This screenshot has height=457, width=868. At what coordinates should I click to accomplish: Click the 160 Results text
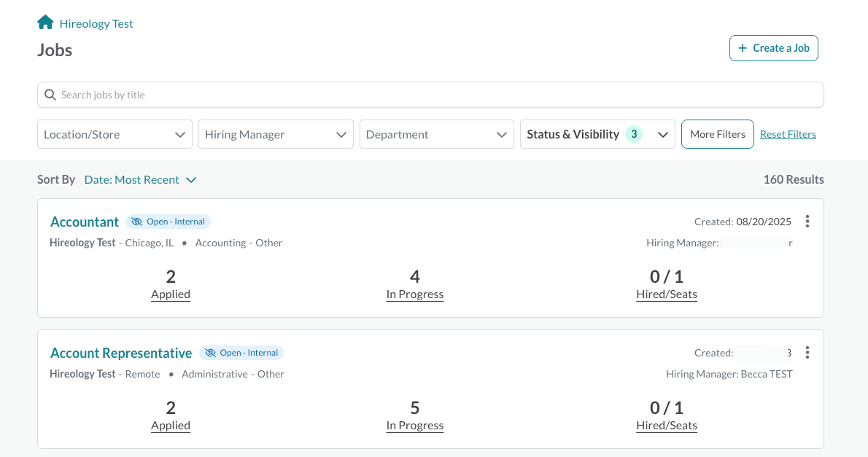(794, 180)
